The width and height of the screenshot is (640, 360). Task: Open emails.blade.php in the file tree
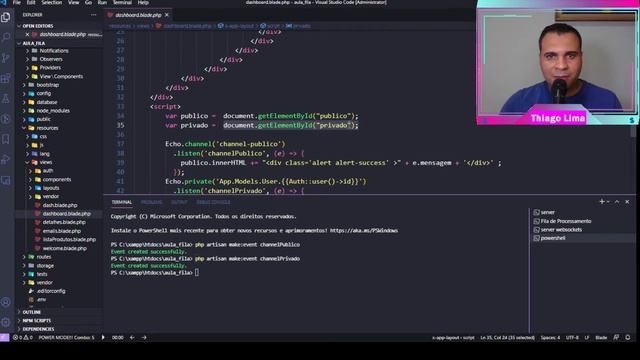(x=62, y=231)
